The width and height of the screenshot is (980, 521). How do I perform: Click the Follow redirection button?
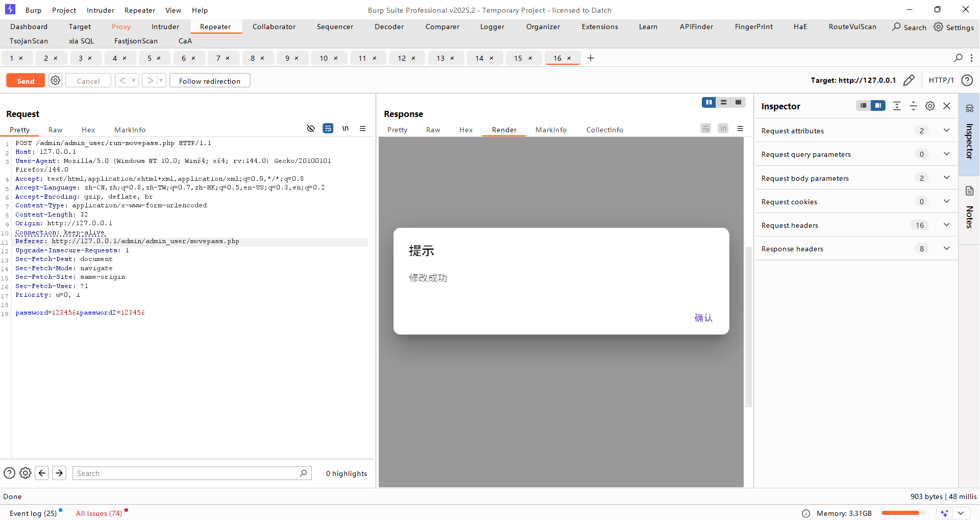click(209, 81)
